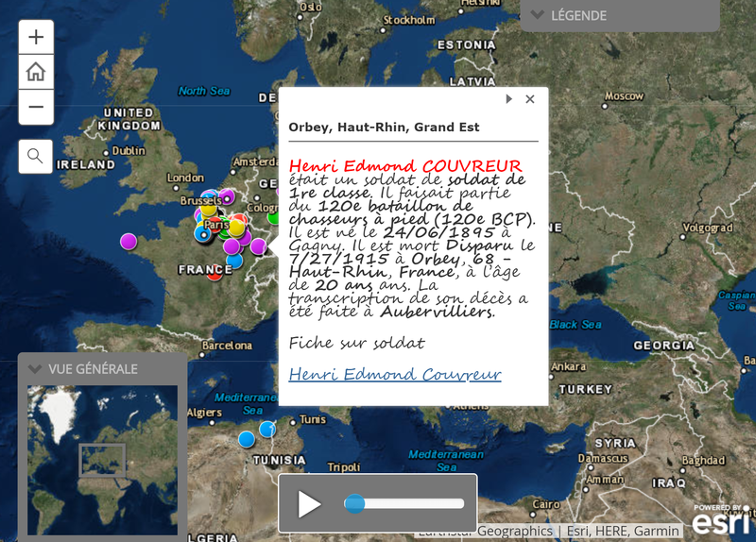Collapse the Vue Générale panel
This screenshot has height=542, width=756.
pos(35,369)
